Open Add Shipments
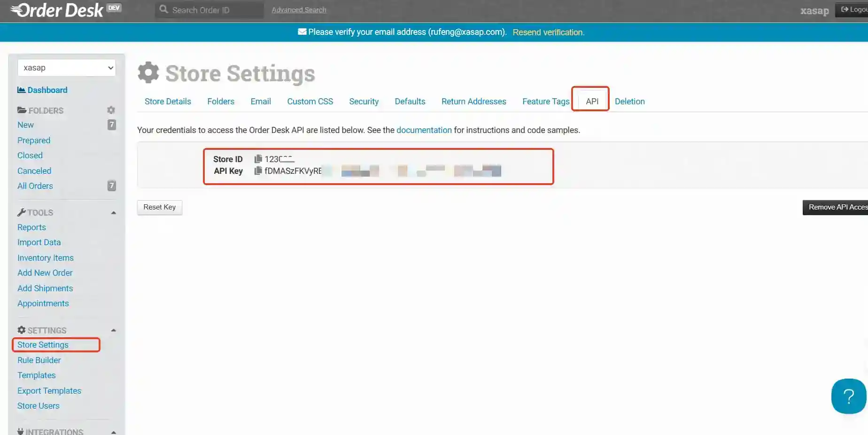868x435 pixels. [45, 288]
